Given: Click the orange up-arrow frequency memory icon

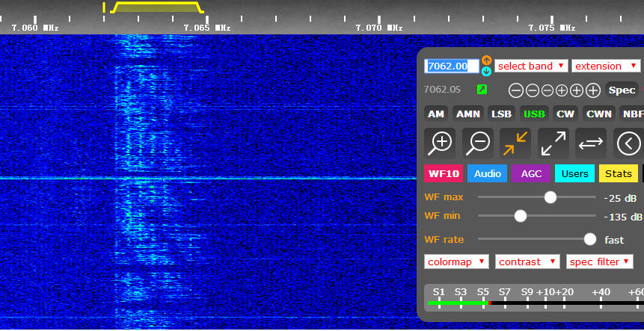Looking at the screenshot, I should pos(486,60).
